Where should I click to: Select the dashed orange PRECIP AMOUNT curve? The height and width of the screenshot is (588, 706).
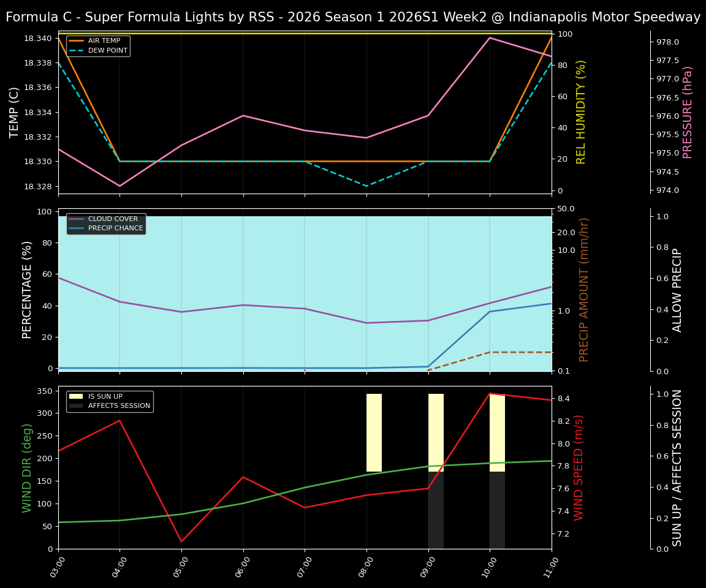click(x=521, y=352)
